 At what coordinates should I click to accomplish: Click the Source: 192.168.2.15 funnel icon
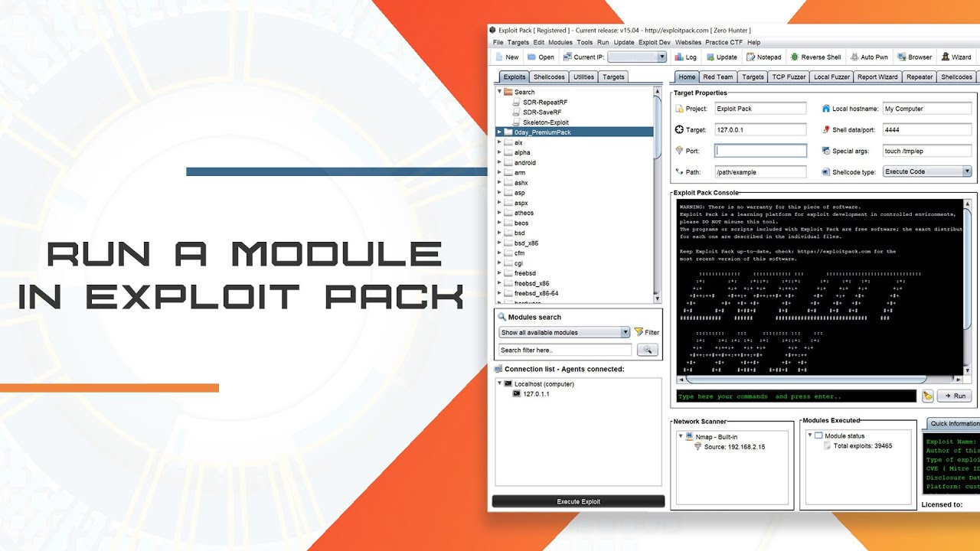point(697,446)
